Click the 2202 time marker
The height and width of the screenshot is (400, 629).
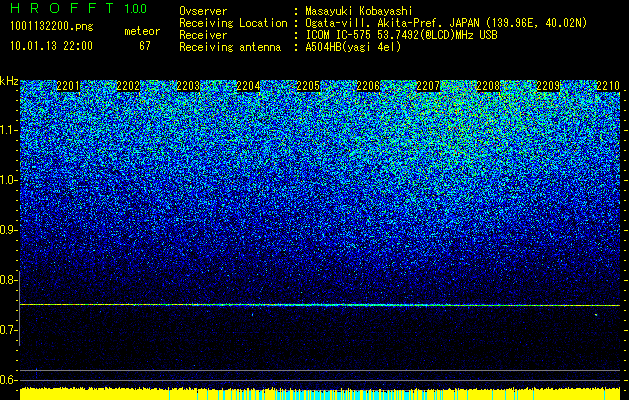tap(128, 86)
